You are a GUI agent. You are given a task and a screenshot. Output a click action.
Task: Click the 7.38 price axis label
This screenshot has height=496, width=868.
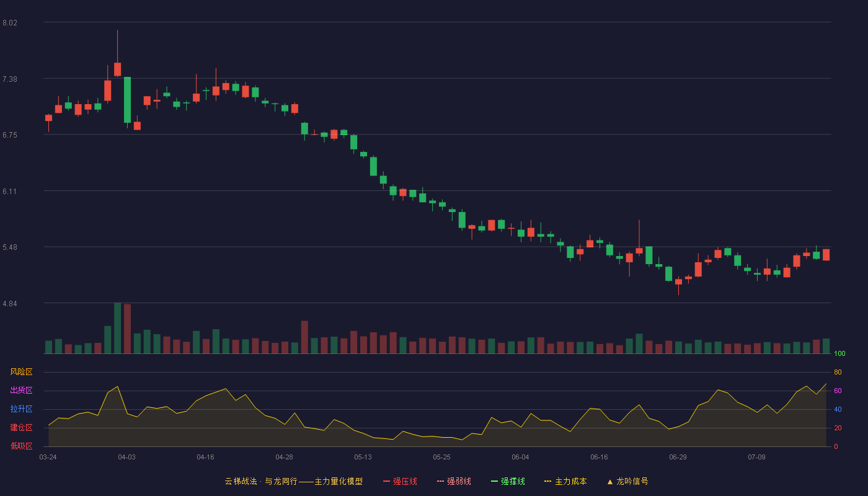click(x=10, y=79)
